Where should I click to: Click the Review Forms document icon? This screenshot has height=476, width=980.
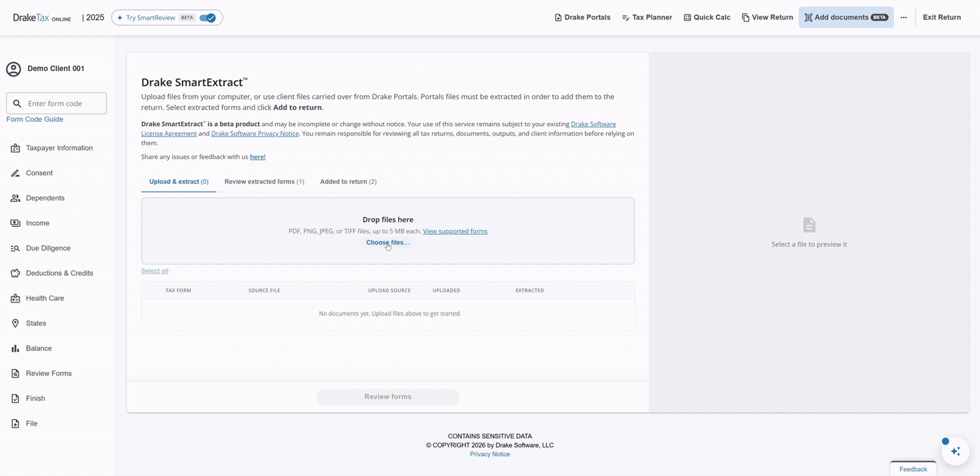(x=15, y=374)
